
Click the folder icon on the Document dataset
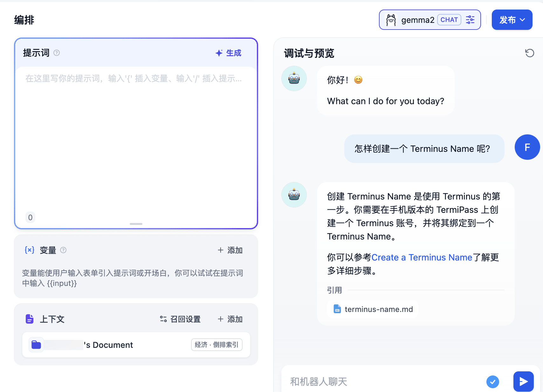tap(36, 345)
